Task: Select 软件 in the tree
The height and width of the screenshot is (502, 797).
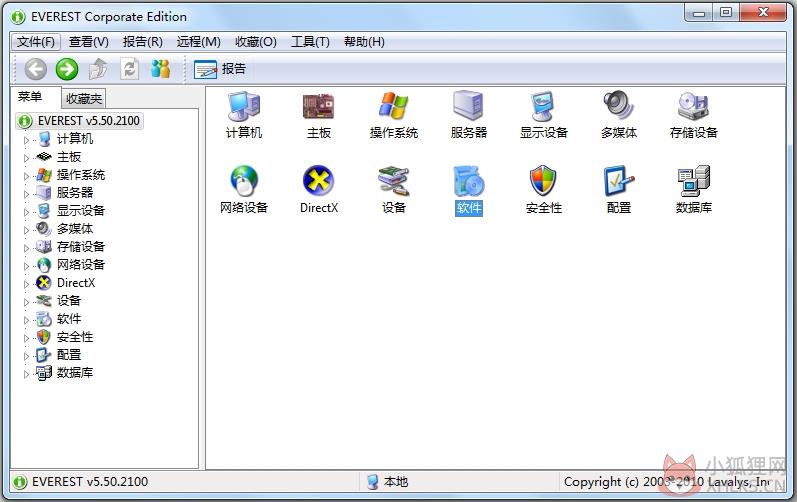Action: [x=69, y=319]
